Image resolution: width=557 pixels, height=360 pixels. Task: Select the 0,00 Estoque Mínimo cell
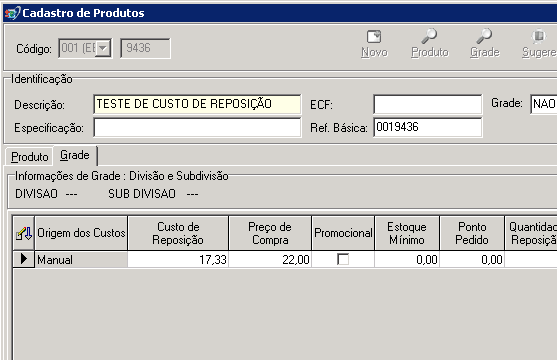coord(407,260)
